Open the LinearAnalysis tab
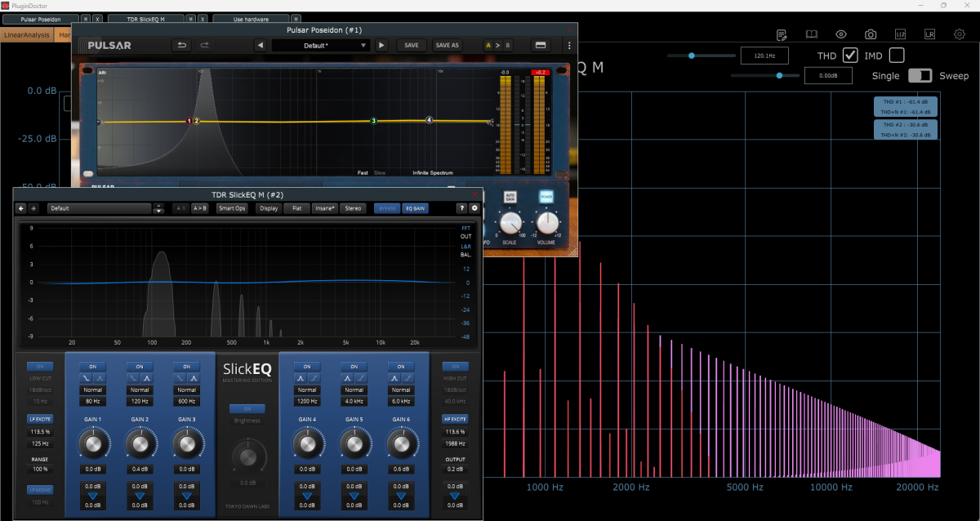980x521 pixels. (x=26, y=35)
